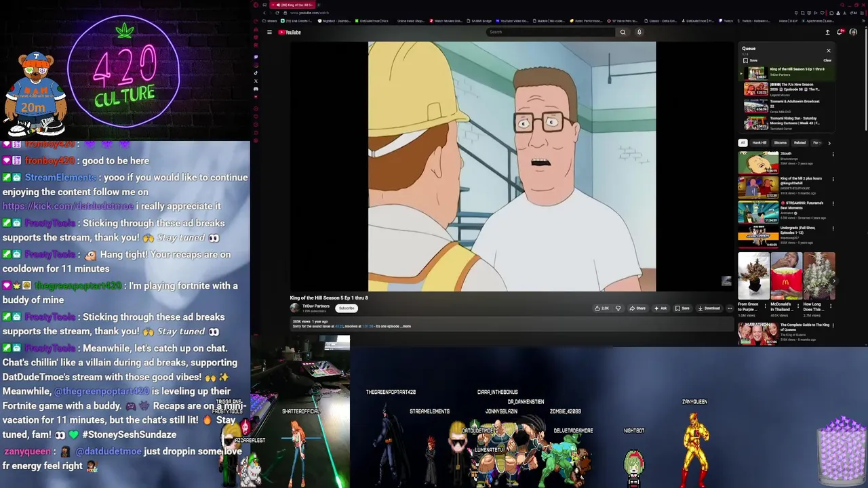Start voice search with the microphone
This screenshot has width=868, height=488.
pos(639,32)
